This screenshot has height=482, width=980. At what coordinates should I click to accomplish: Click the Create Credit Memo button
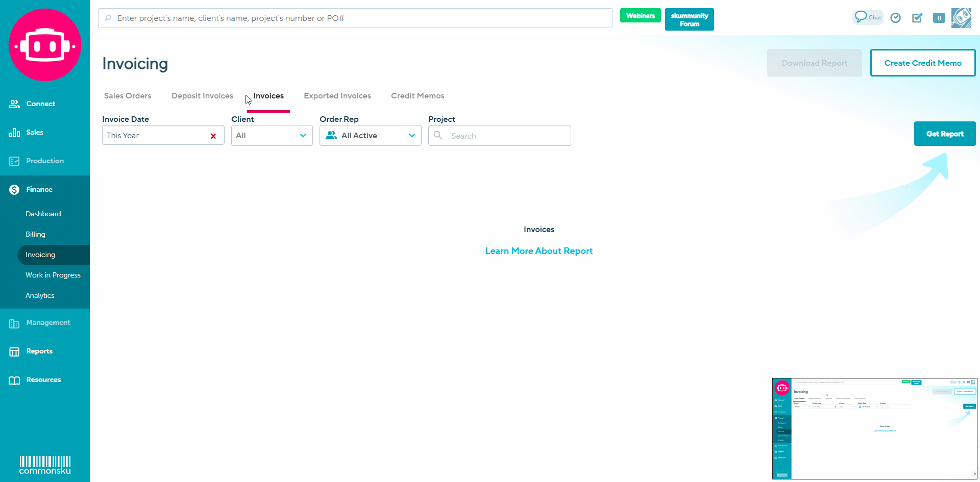pyautogui.click(x=922, y=63)
